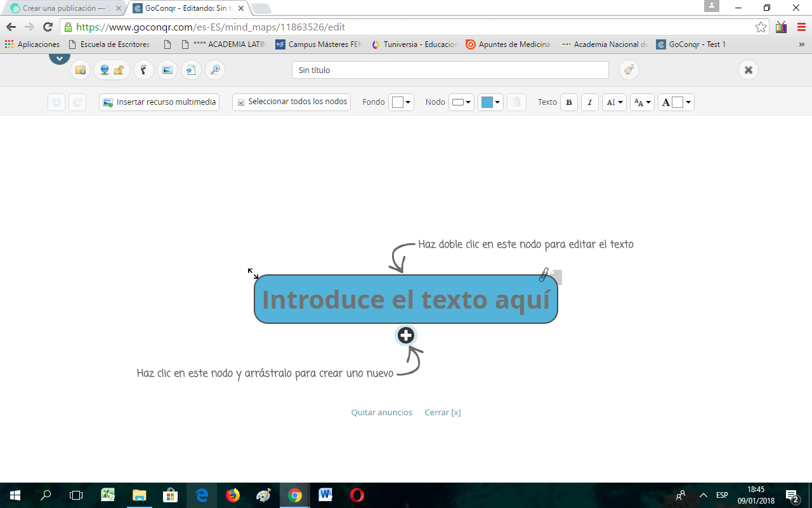Show hidden system tray icons
812x508 pixels.
(703, 495)
